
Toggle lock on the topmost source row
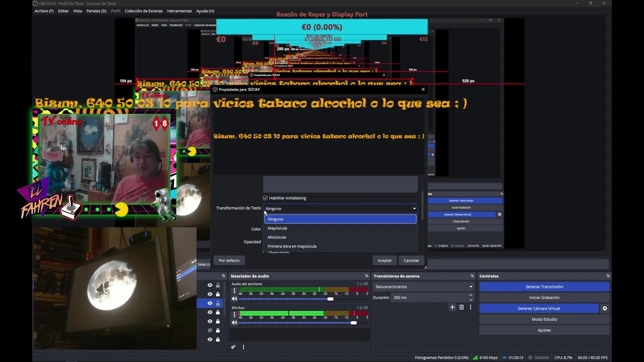218,285
